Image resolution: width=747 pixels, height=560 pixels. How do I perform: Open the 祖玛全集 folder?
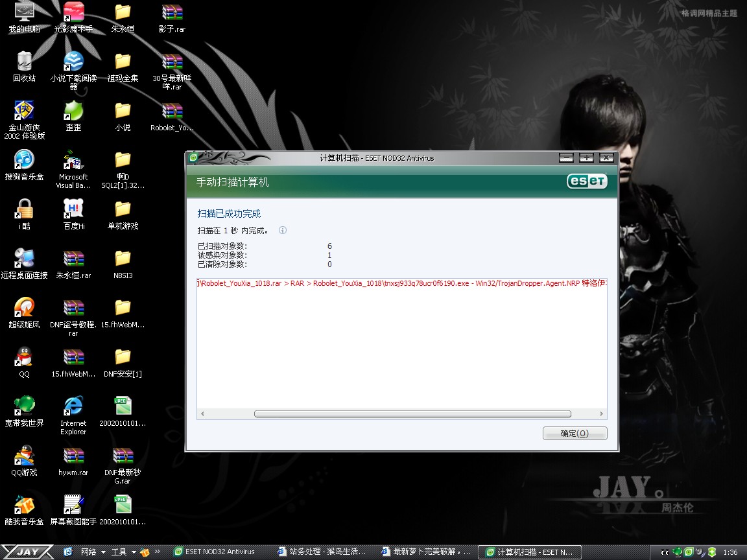click(123, 66)
